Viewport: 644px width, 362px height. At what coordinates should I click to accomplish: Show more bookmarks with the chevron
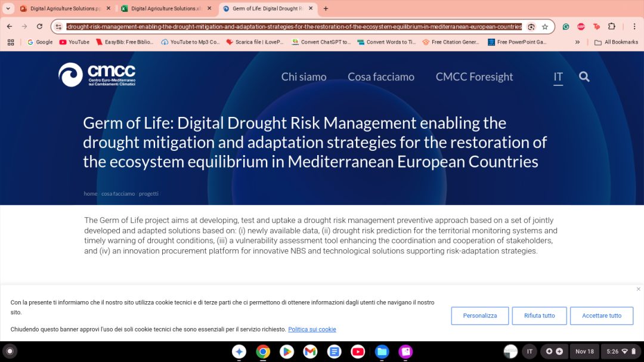pos(577,42)
